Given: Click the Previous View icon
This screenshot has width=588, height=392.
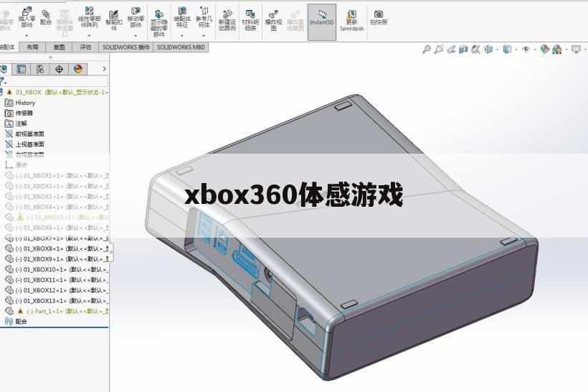Looking at the screenshot, I should pyautogui.click(x=451, y=50).
